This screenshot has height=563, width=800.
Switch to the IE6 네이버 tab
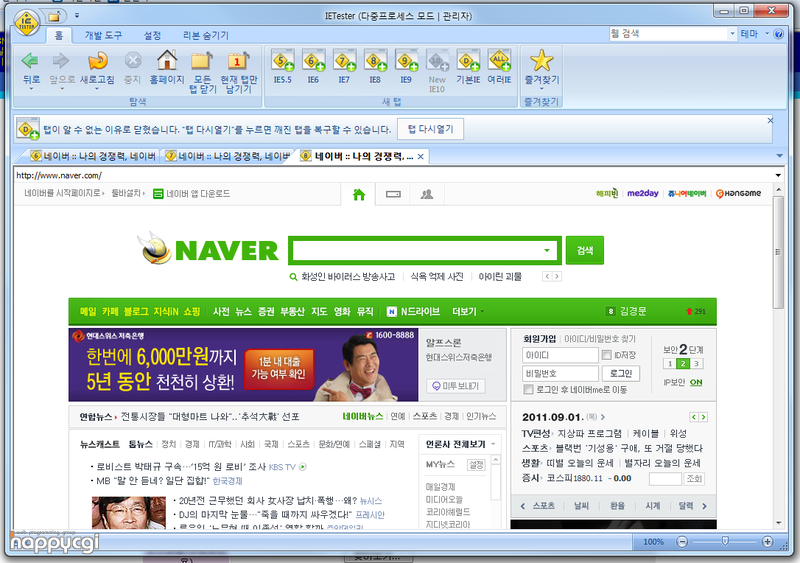92,156
